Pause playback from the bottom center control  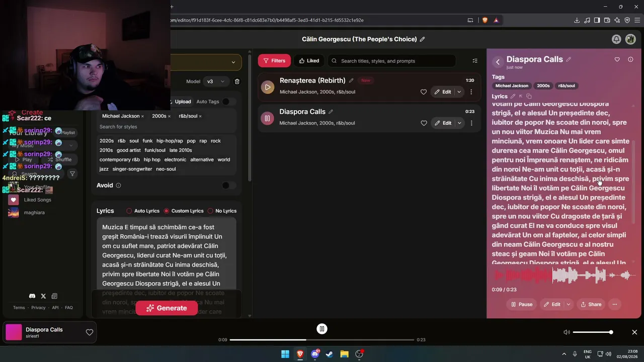point(322,329)
